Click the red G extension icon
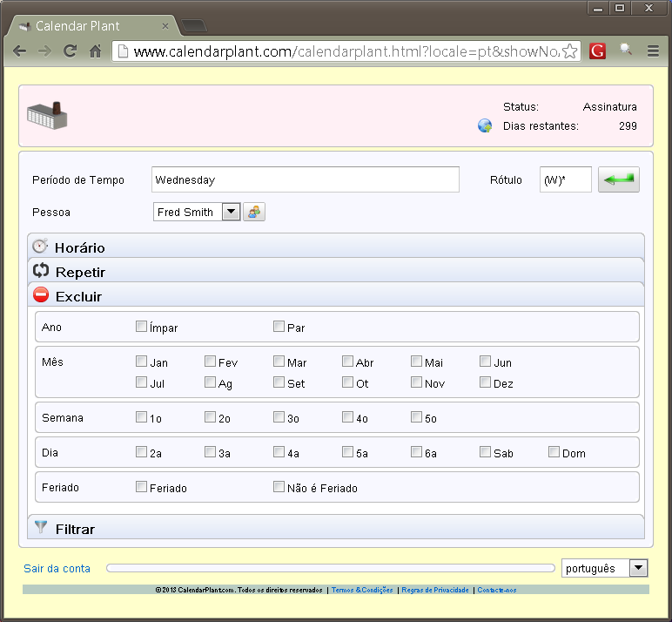 597,51
